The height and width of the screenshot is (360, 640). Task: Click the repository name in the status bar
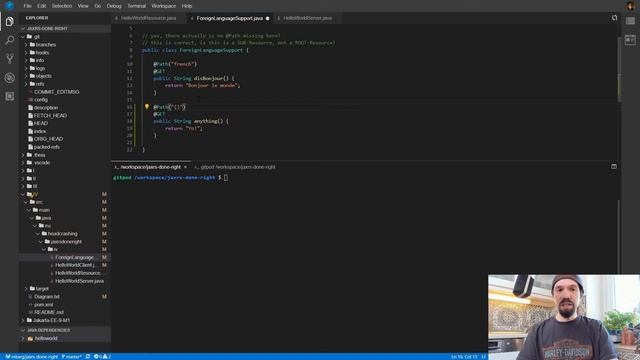(x=32, y=357)
